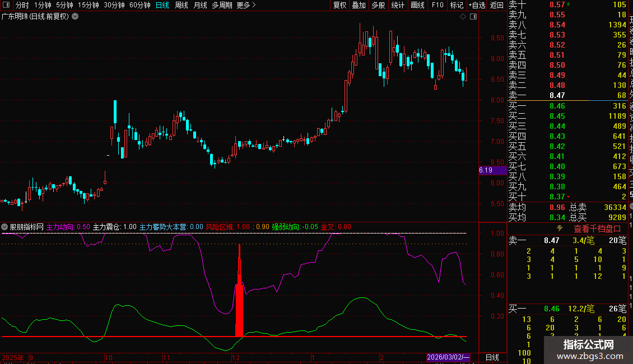This screenshot has width=633, height=364.
Task: Click the diamond icon on main chart
Action: (x=463, y=17)
